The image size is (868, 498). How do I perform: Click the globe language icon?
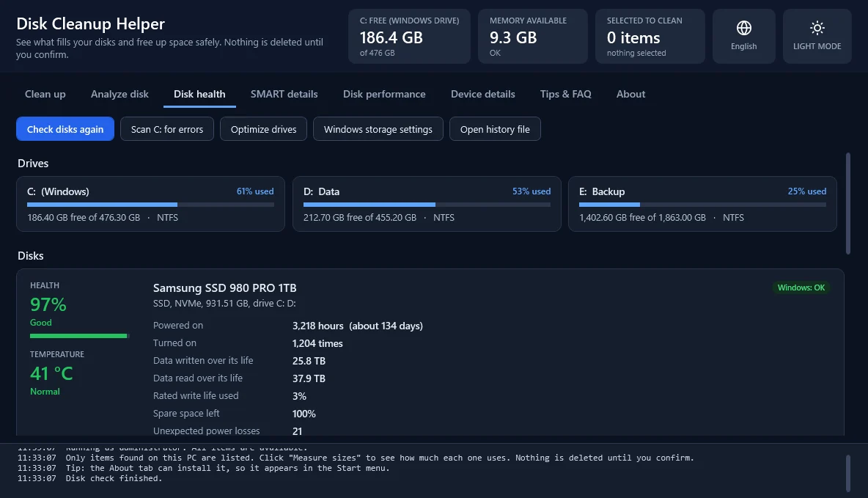pos(743,28)
